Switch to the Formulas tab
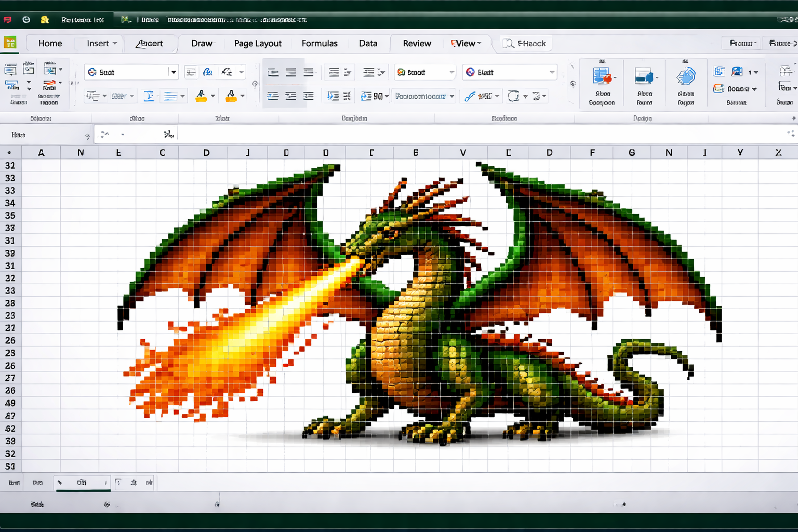Viewport: 798px width, 532px height. [x=320, y=44]
